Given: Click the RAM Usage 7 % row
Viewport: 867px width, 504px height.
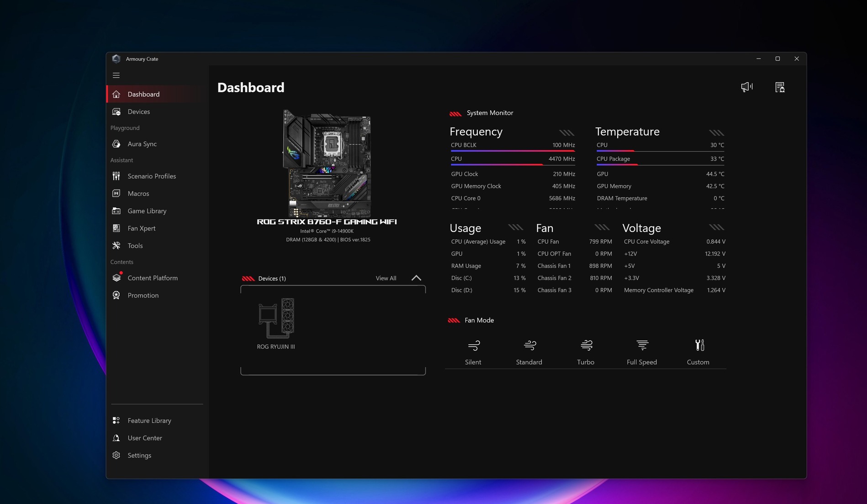Looking at the screenshot, I should (x=488, y=266).
